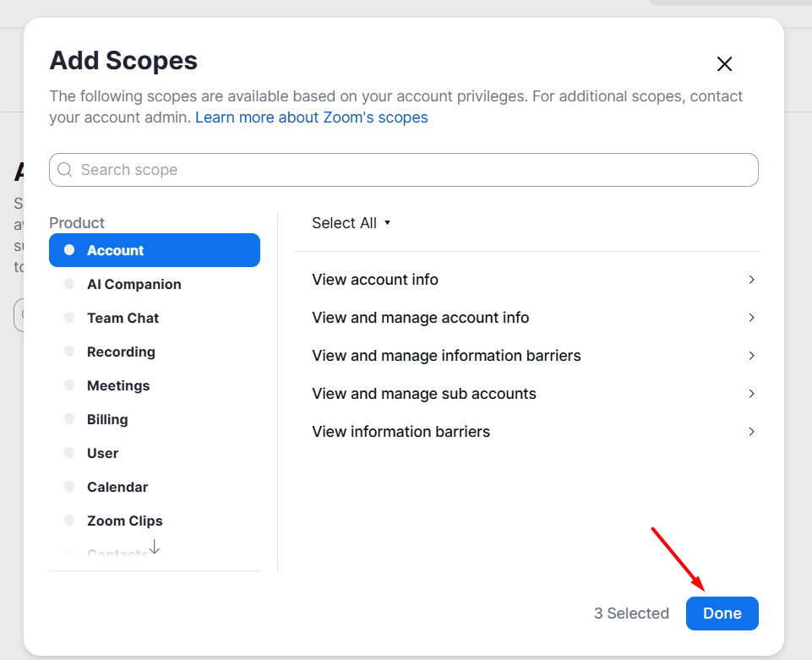The height and width of the screenshot is (660, 812).
Task: Click the dot beside Billing
Action: pyautogui.click(x=69, y=419)
